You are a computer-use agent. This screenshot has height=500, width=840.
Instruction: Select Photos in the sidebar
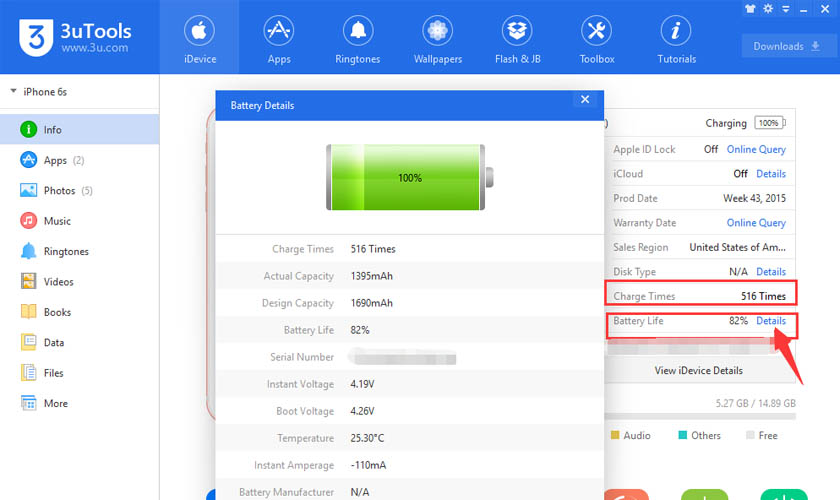coord(59,191)
